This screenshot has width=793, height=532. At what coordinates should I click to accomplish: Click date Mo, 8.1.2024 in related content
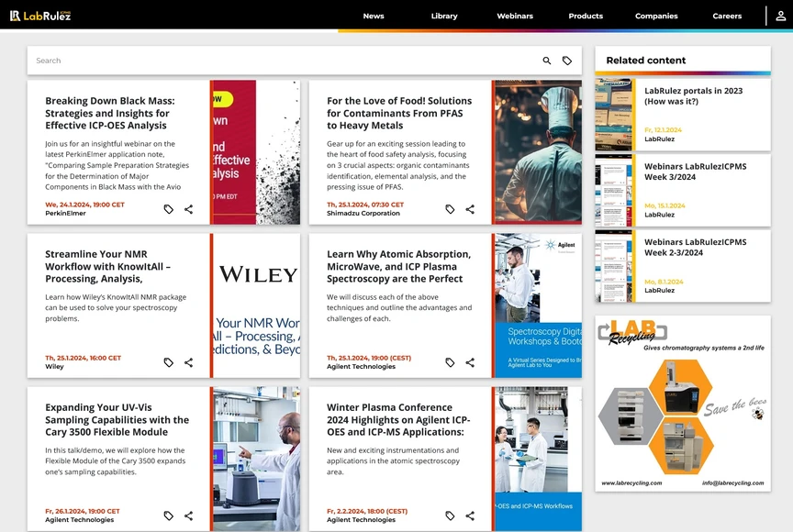coord(664,282)
